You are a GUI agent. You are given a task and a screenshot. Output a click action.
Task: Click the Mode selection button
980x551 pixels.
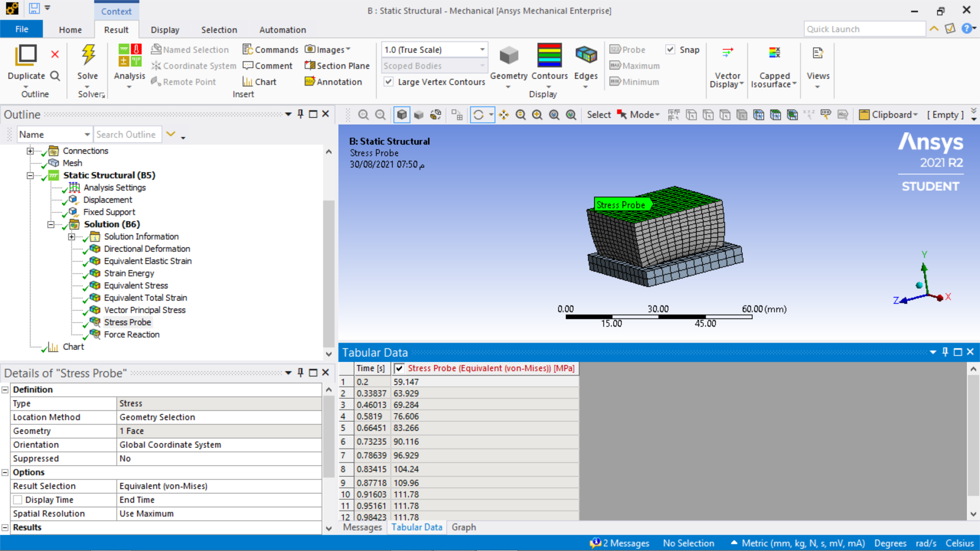pyautogui.click(x=640, y=115)
